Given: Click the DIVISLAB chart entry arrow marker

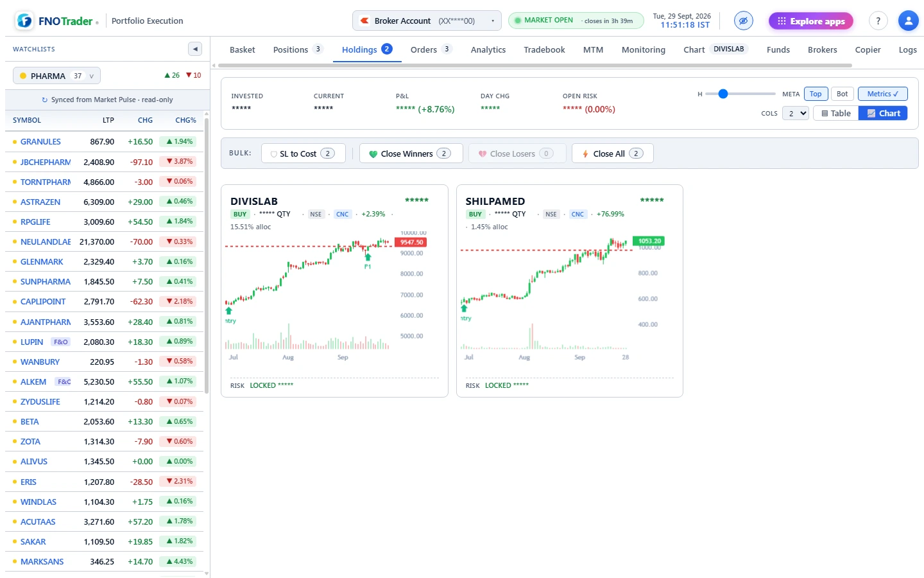Looking at the screenshot, I should [x=228, y=311].
